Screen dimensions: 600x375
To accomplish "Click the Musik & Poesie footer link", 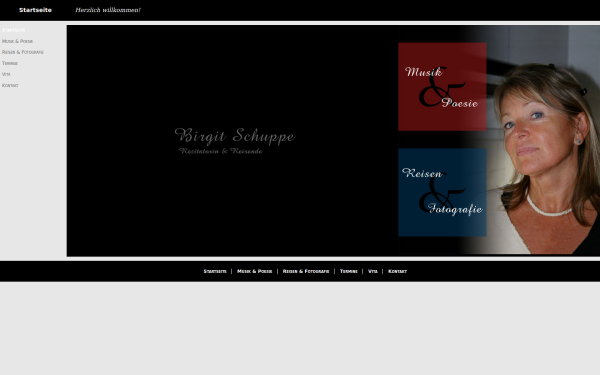I will tap(254, 271).
